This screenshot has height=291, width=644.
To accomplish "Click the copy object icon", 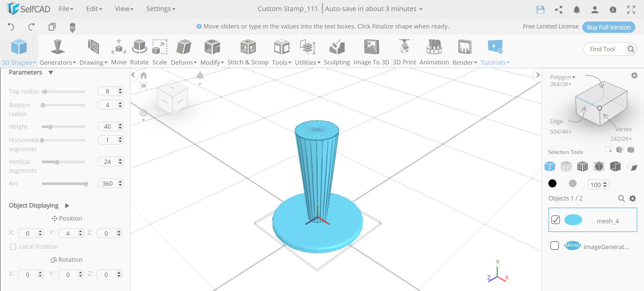I will point(52,27).
